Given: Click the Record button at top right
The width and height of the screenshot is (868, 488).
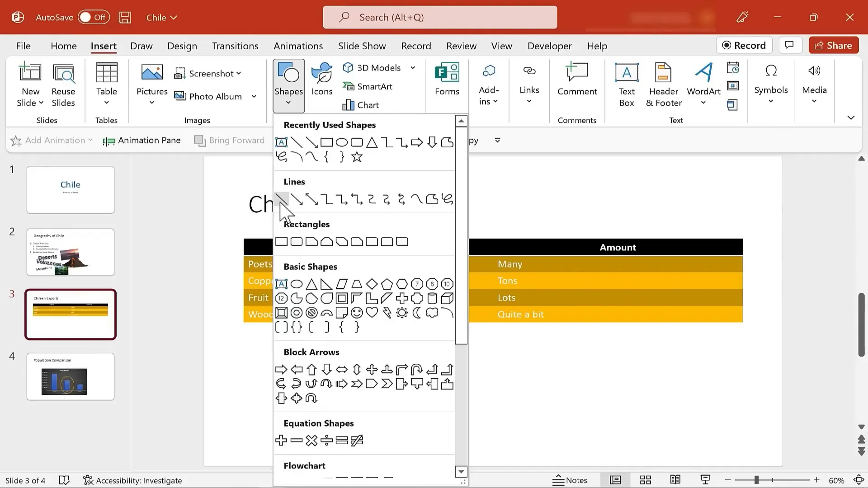Looking at the screenshot, I should (x=744, y=45).
